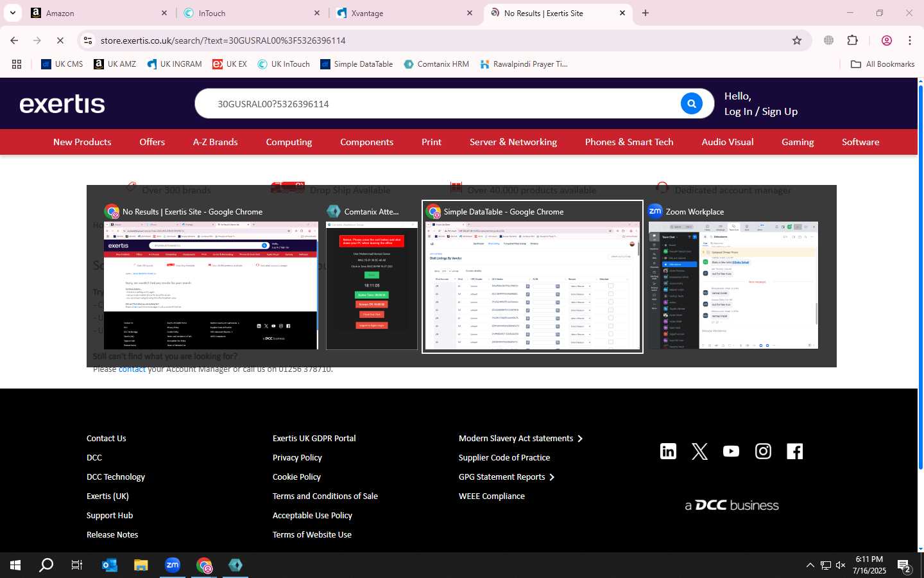
Task: Show hidden system tray icons
Action: 810,565
